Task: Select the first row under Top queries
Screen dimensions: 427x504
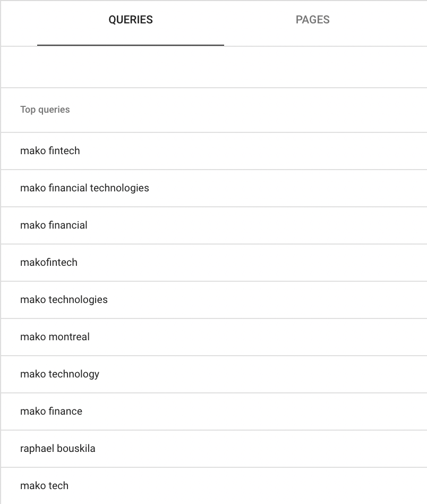Action: [49, 151]
